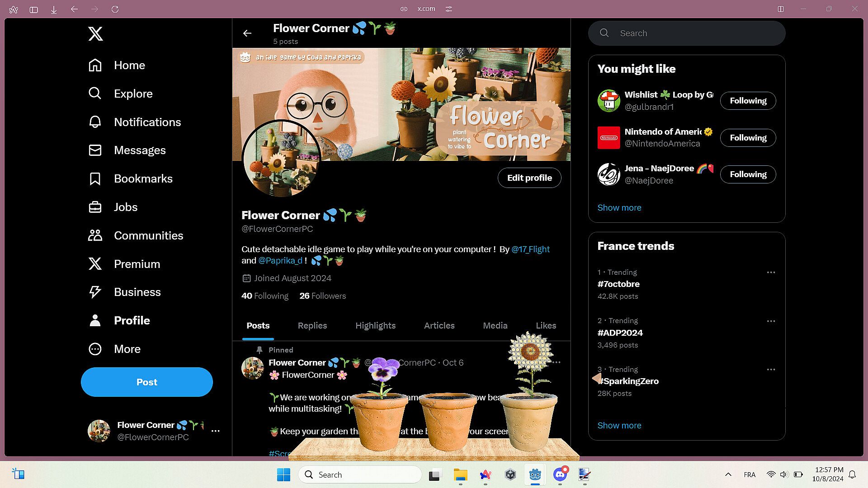This screenshot has width=868, height=488.
Task: Toggle Following for Jena - NaejDoree
Action: 748,174
